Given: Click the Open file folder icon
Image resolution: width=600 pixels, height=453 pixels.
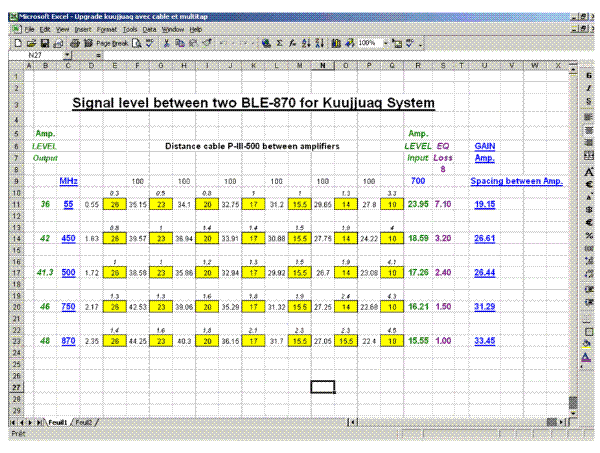Looking at the screenshot, I should [31, 43].
